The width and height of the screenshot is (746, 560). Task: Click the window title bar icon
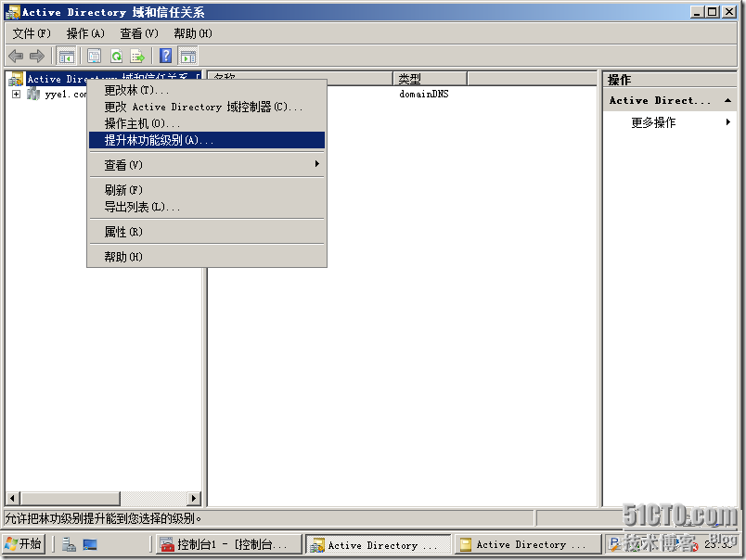tap(13, 12)
